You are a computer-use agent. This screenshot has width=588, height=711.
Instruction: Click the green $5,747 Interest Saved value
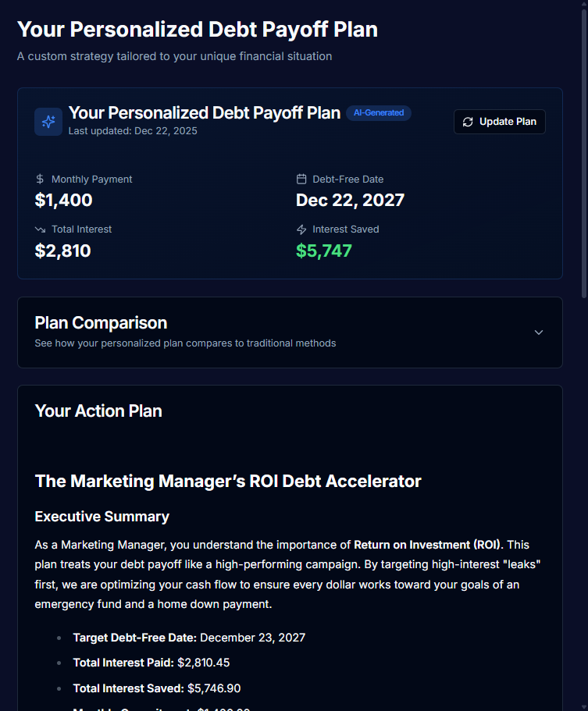click(x=324, y=251)
